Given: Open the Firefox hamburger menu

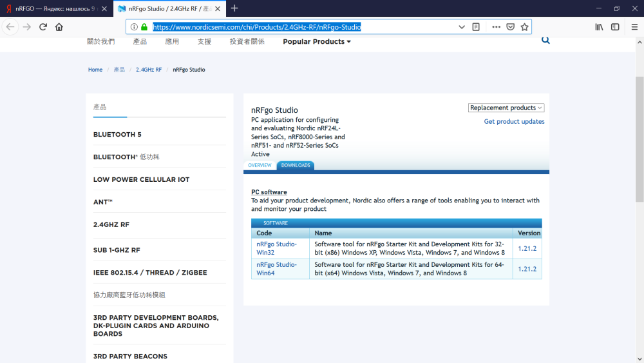Looking at the screenshot, I should (x=634, y=27).
